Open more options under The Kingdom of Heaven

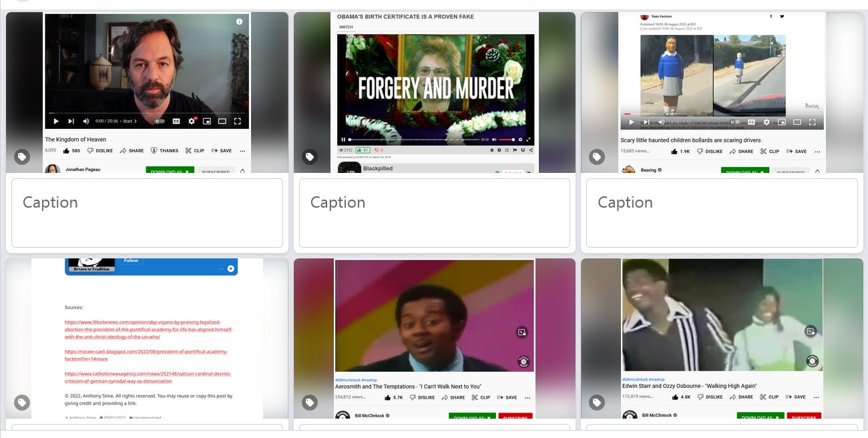(242, 151)
